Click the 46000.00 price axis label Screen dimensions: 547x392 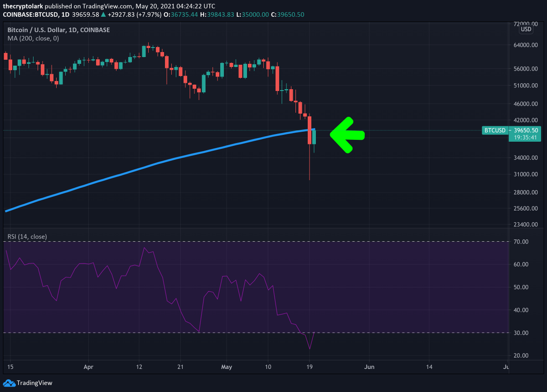click(525, 104)
